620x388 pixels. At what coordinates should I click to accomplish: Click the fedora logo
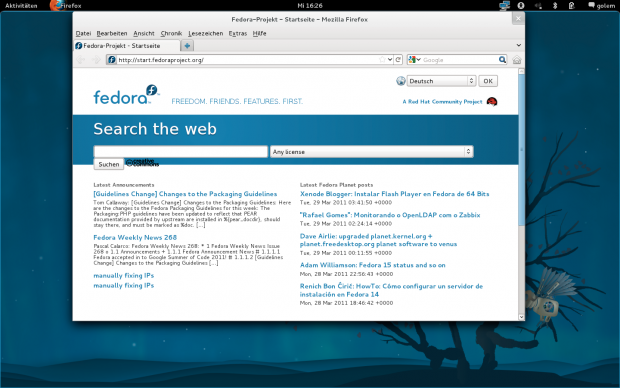(x=126, y=95)
